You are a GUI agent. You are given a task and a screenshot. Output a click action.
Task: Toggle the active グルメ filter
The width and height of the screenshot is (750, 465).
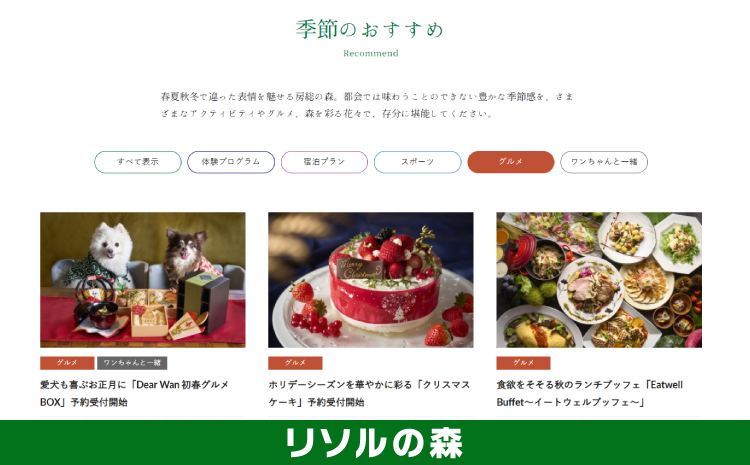(x=511, y=162)
